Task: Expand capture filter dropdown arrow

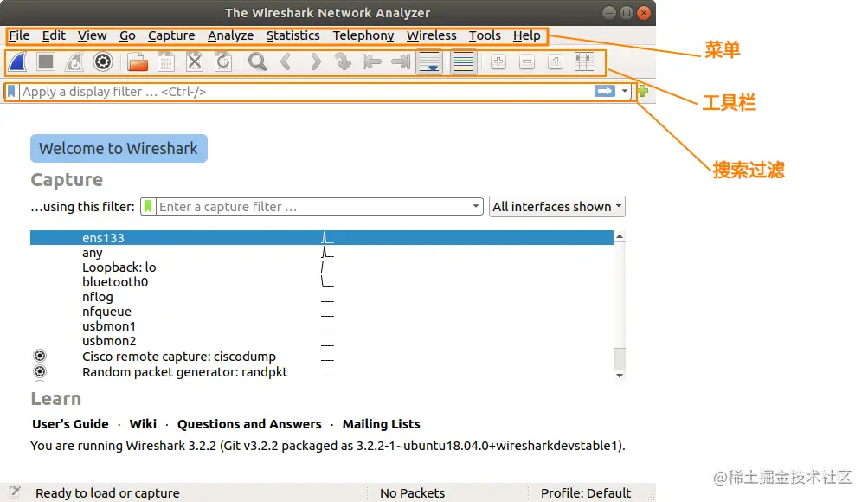Action: pos(475,207)
